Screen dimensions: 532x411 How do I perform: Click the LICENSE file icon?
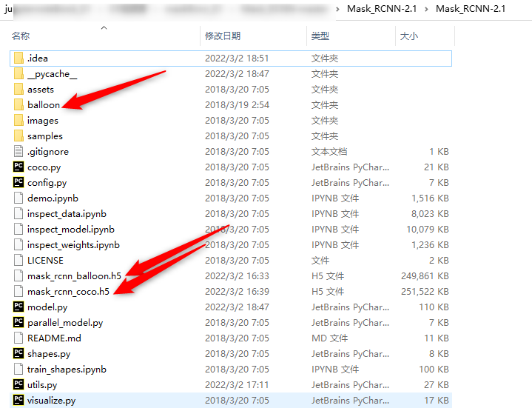[18, 260]
